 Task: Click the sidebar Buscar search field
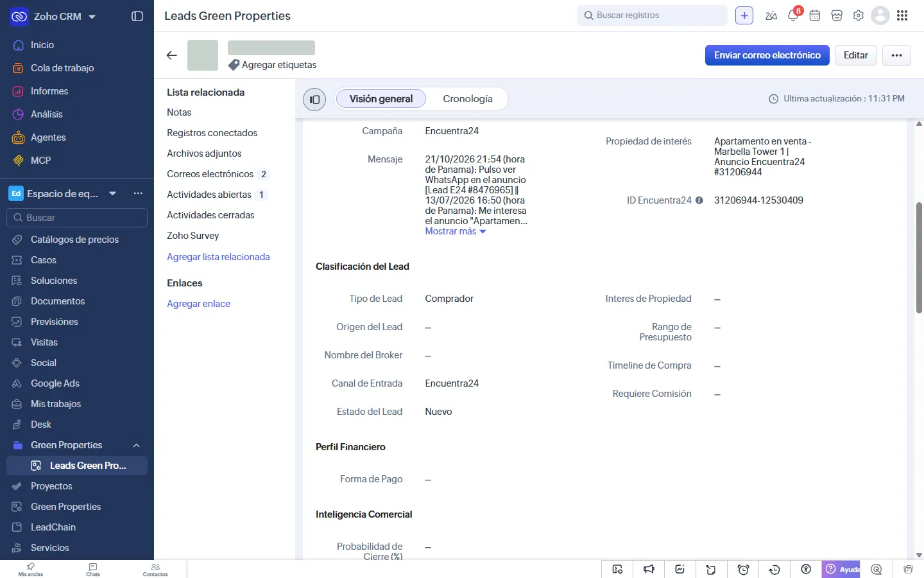pos(77,218)
